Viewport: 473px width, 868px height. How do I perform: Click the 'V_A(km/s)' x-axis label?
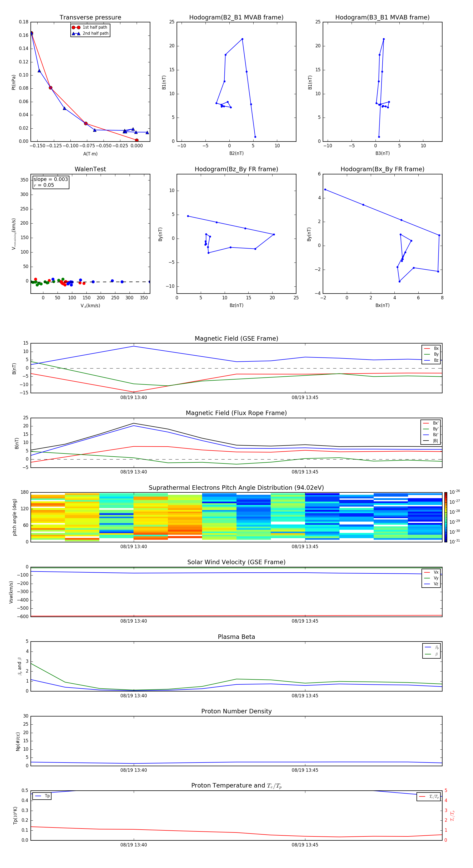[90, 306]
